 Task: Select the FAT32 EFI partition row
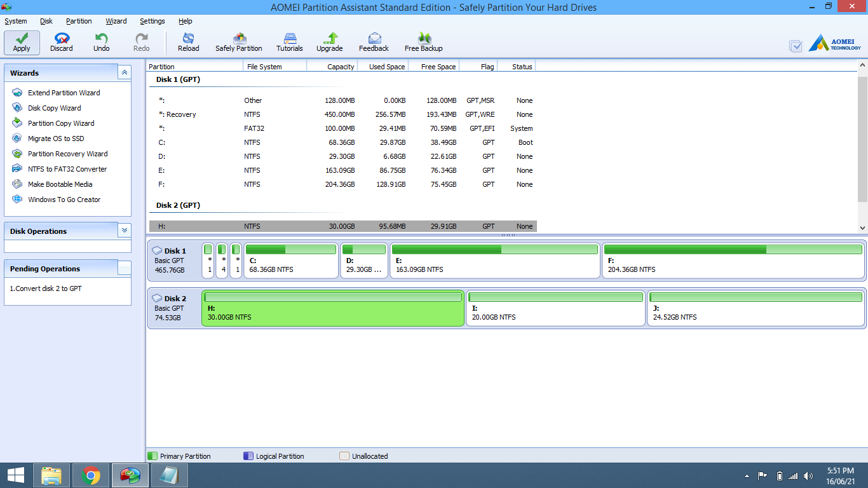343,128
